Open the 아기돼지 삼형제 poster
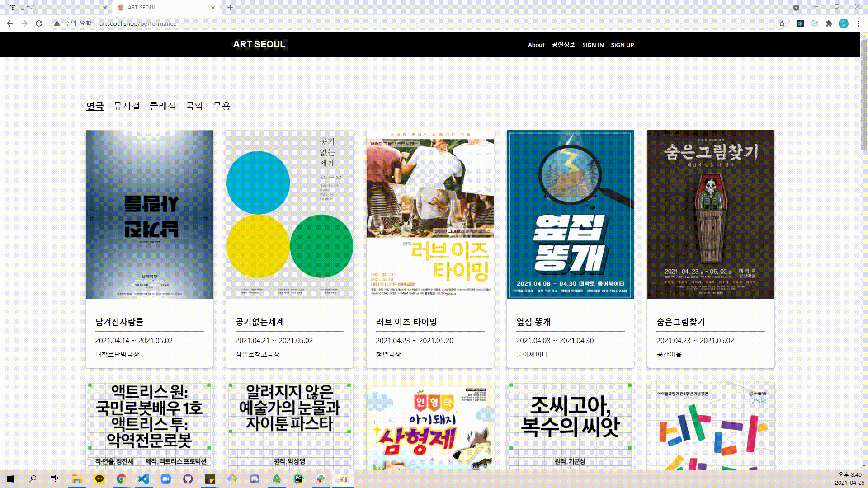Screen dimensions: 868x488 (430, 426)
